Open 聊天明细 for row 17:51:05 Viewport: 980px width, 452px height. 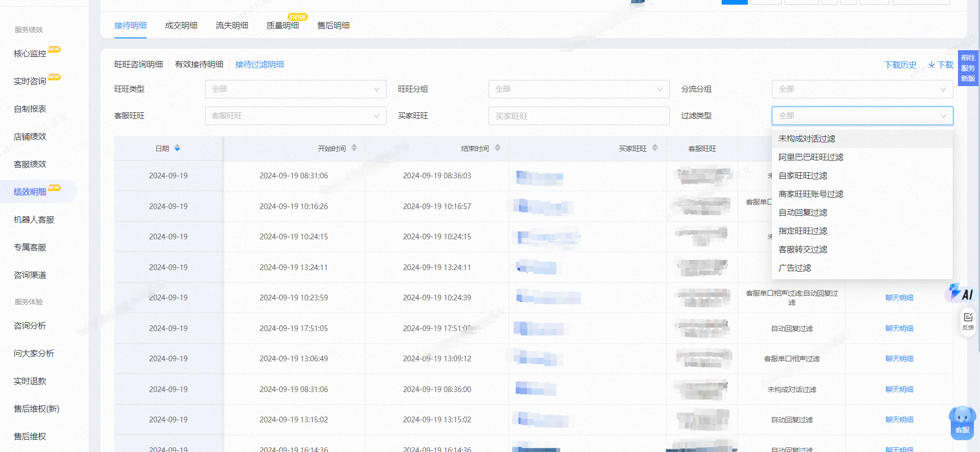899,328
